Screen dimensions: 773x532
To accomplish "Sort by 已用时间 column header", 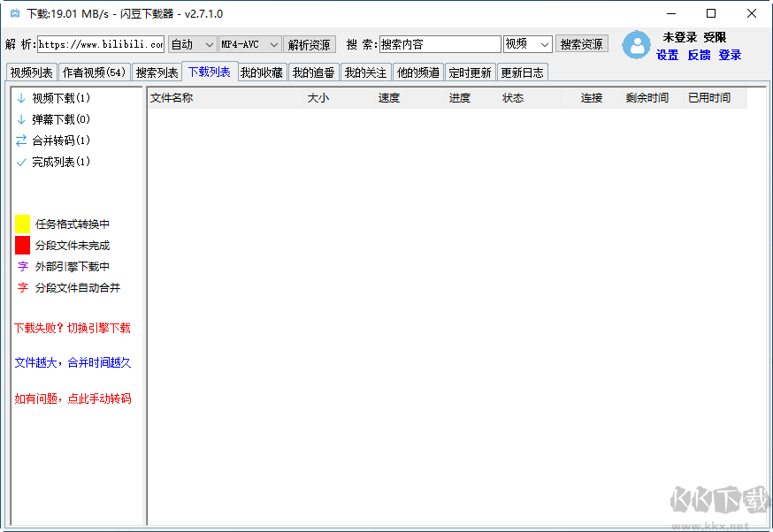I will [x=716, y=98].
